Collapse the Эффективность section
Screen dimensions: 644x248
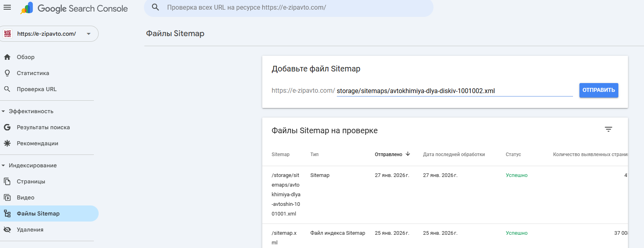coord(4,111)
